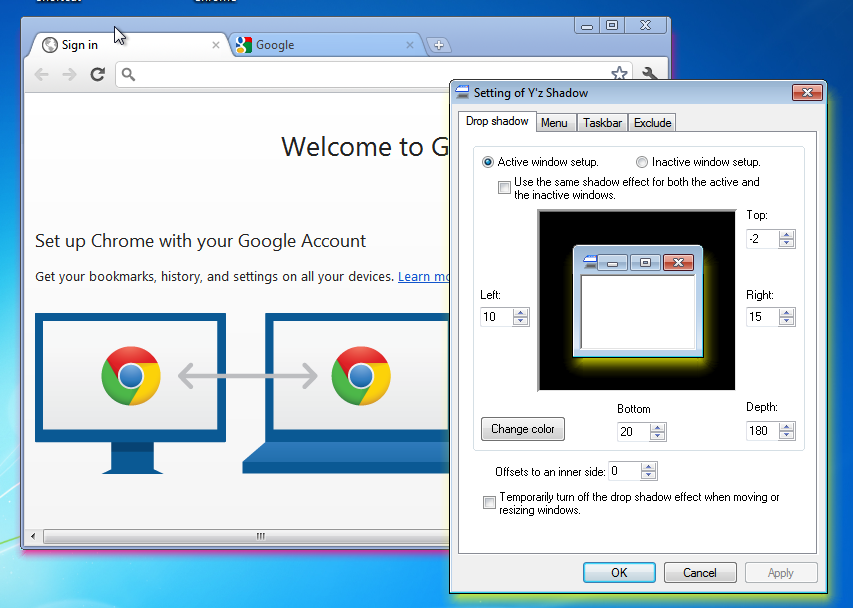Click the Right value input field
853x608 pixels.
coord(763,317)
